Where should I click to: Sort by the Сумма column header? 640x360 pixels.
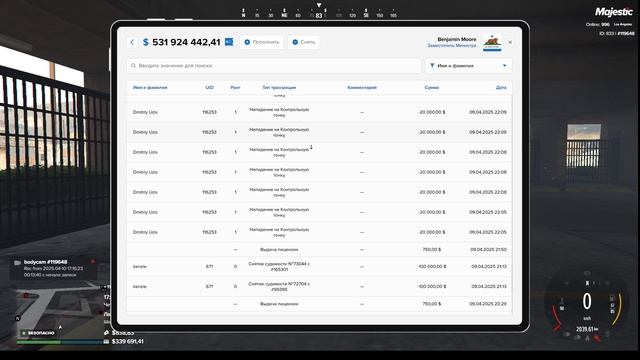click(x=431, y=87)
